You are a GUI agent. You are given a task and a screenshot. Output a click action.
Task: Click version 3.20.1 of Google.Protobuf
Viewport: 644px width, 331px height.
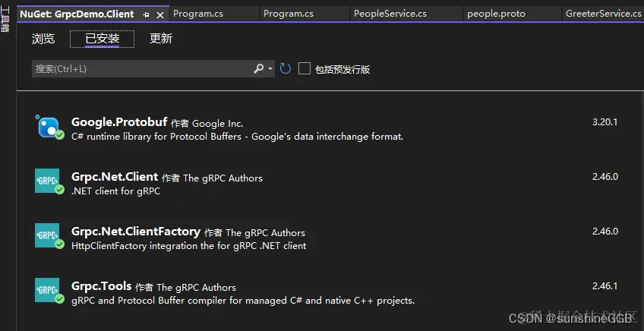(x=605, y=122)
